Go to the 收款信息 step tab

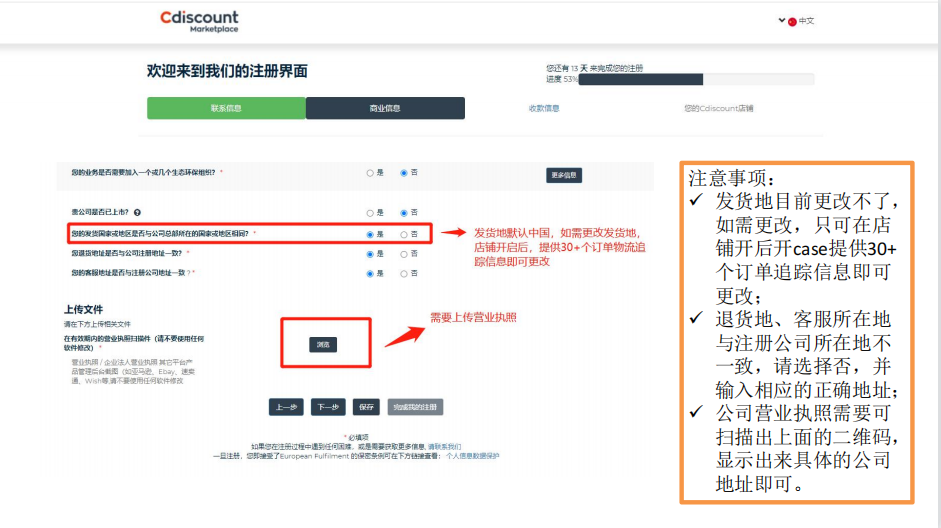[544, 108]
